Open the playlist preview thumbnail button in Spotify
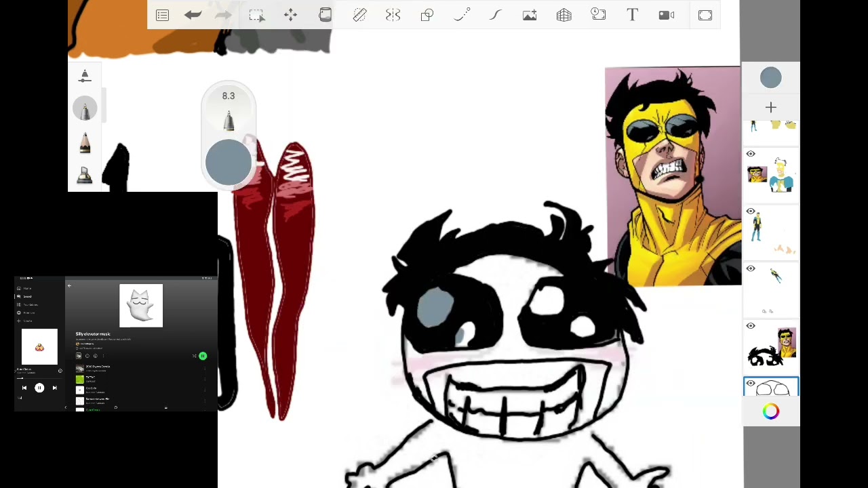 [x=79, y=356]
